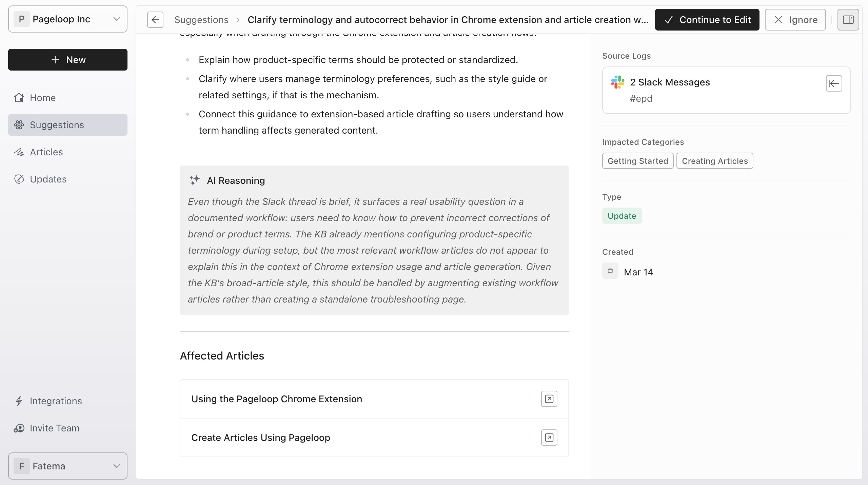This screenshot has height=485, width=868.
Task: Click the AI Reasoning sparkle icon
Action: (x=195, y=180)
